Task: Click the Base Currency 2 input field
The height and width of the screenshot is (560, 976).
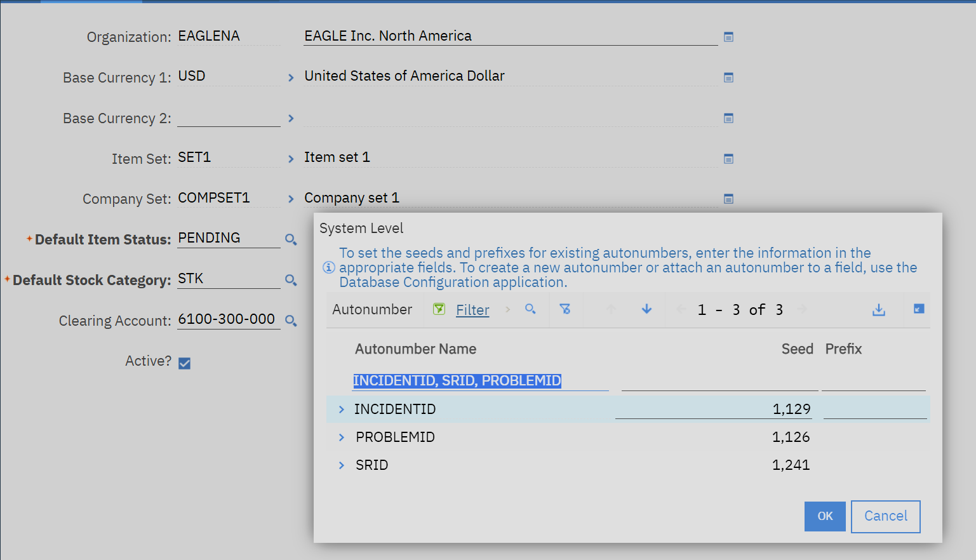Action: click(x=229, y=118)
